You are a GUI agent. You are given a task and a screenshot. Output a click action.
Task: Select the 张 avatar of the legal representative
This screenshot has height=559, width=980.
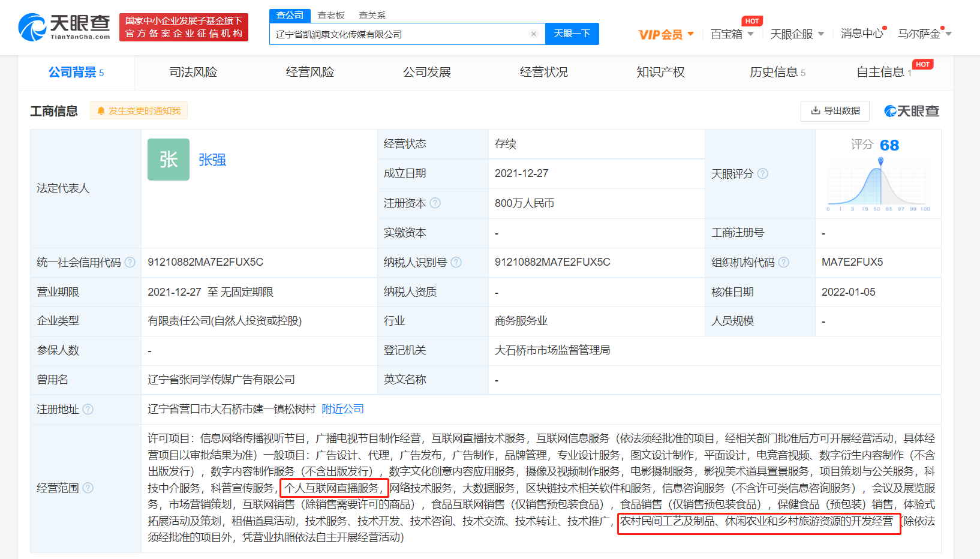pos(169,160)
